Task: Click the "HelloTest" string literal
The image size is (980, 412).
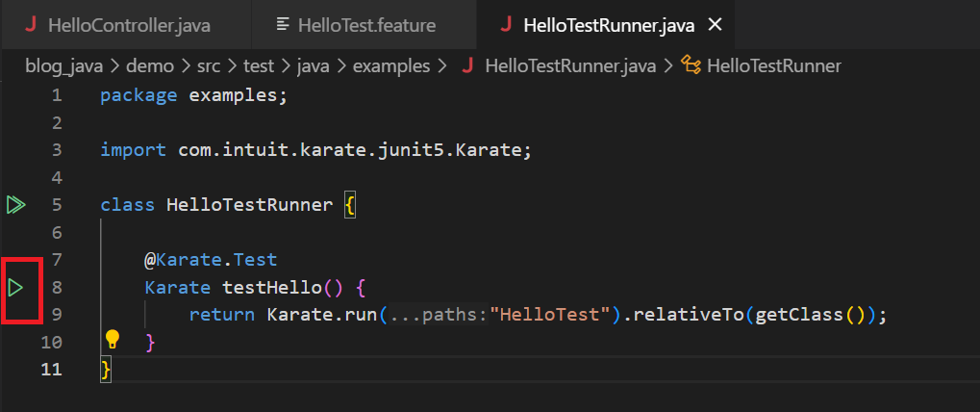Action: pyautogui.click(x=551, y=315)
